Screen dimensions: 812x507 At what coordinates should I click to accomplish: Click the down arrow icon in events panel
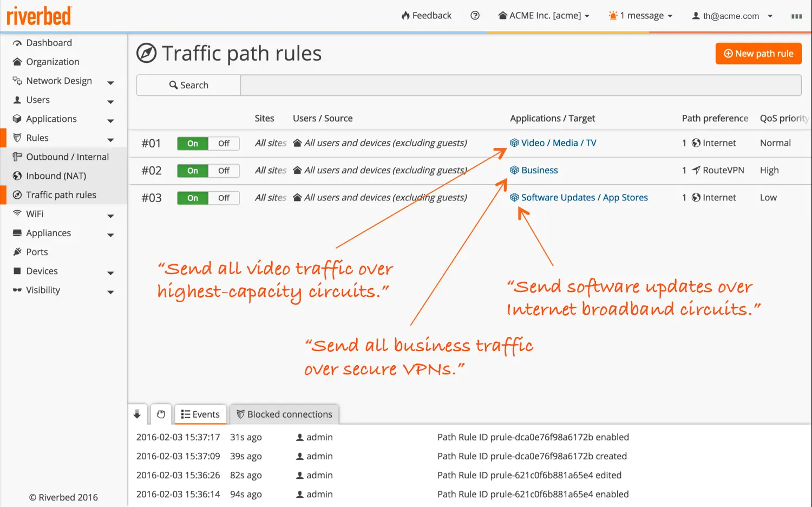click(137, 414)
